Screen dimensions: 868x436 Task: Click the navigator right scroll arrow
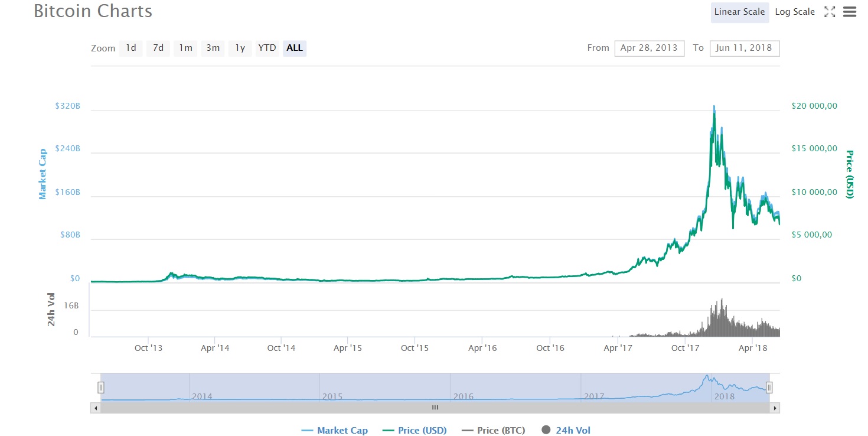tap(775, 408)
